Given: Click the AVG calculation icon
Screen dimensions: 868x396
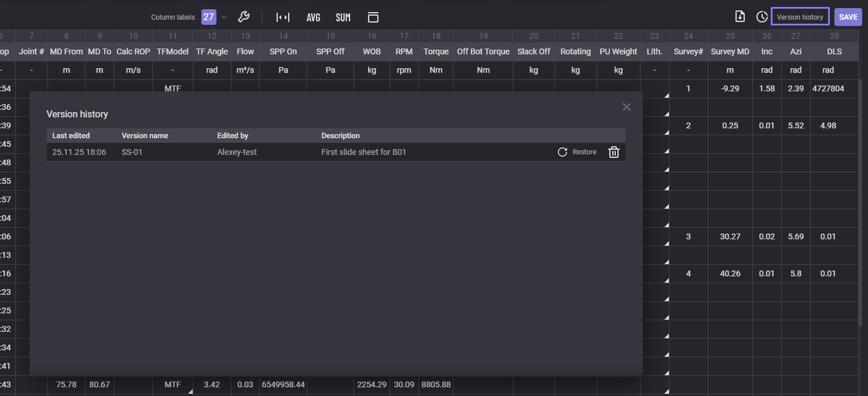Looking at the screenshot, I should 313,17.
